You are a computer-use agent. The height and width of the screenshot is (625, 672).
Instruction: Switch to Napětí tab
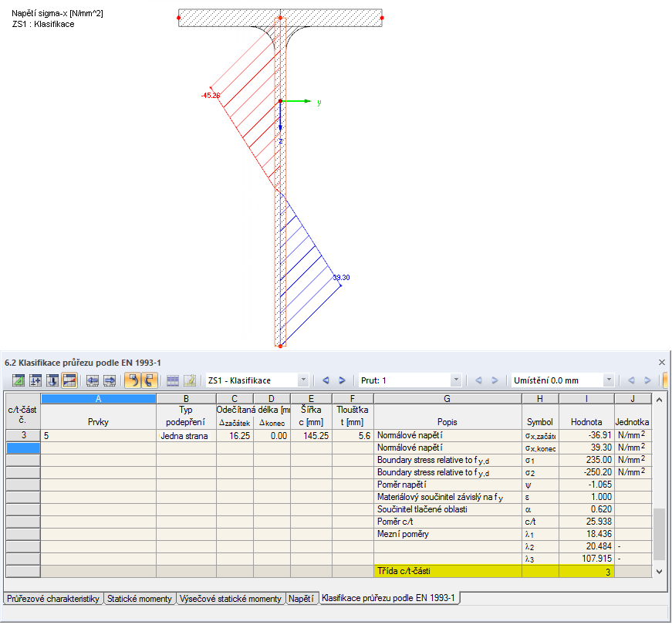point(301,599)
